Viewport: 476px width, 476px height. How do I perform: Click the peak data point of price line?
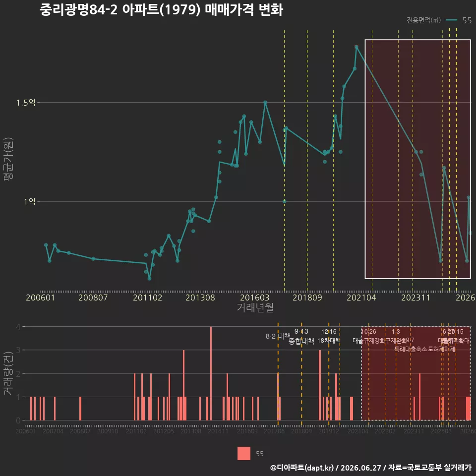[357, 47]
